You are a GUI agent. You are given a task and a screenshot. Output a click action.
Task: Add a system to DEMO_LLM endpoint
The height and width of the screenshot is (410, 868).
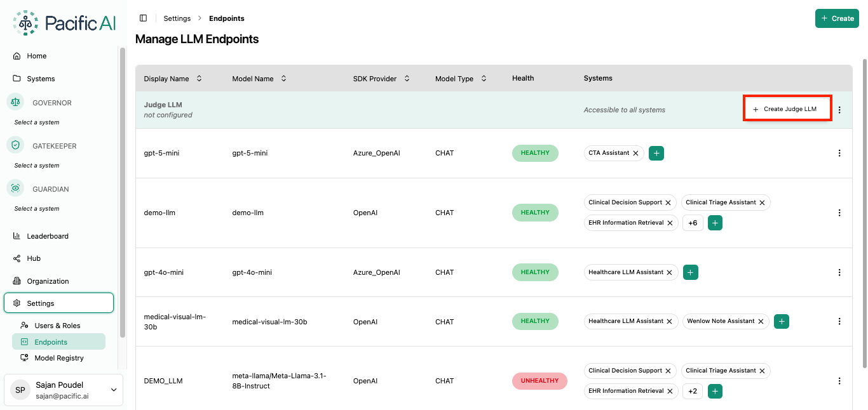(715, 391)
